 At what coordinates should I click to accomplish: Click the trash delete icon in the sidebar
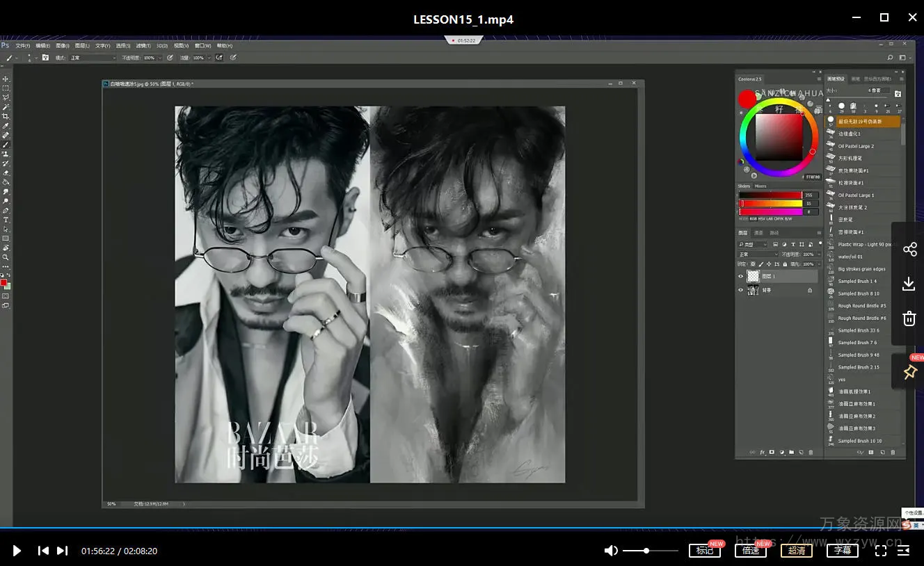(909, 318)
